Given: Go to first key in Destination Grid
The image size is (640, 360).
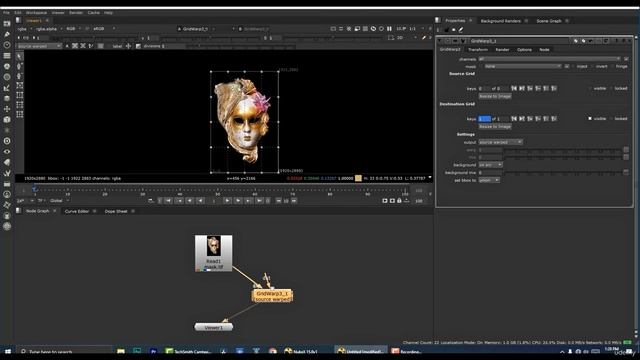Looking at the screenshot, I should (514, 118).
